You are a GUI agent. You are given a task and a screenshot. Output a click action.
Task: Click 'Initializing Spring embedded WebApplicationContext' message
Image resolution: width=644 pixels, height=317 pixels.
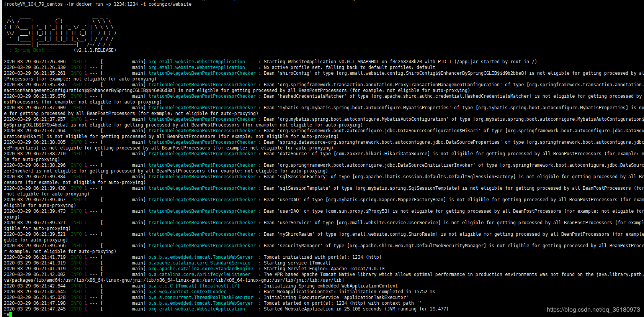330,286
